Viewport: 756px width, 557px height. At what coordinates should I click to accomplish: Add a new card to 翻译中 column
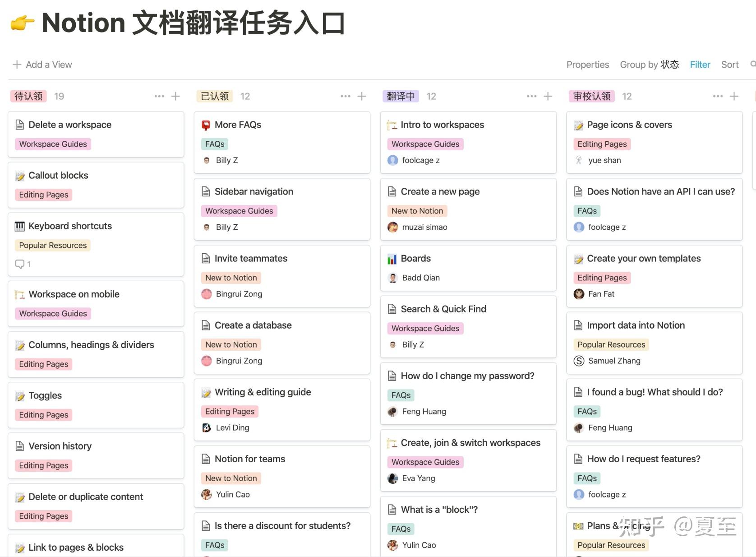pyautogui.click(x=548, y=96)
